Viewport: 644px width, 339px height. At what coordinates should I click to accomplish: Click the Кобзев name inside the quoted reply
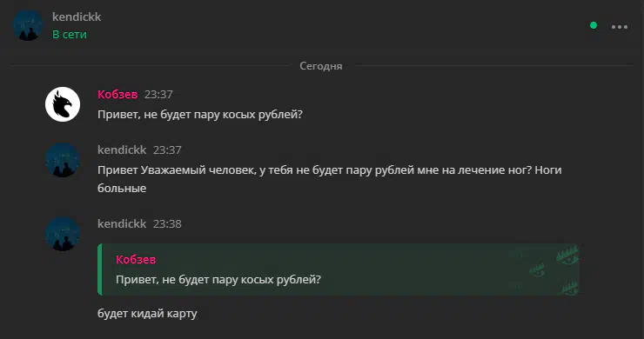pyautogui.click(x=136, y=259)
